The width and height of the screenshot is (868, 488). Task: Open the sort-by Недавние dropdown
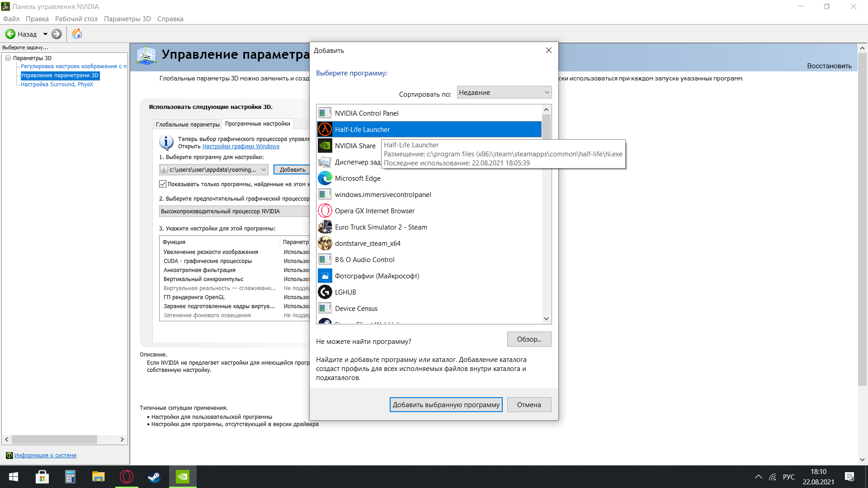coord(504,92)
